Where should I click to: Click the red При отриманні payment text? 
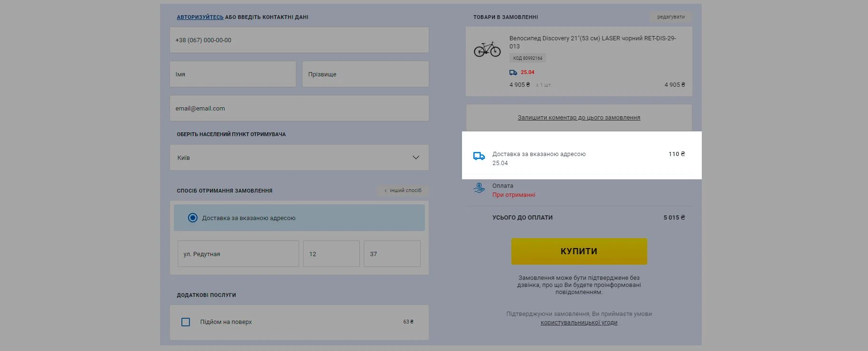[x=514, y=195]
